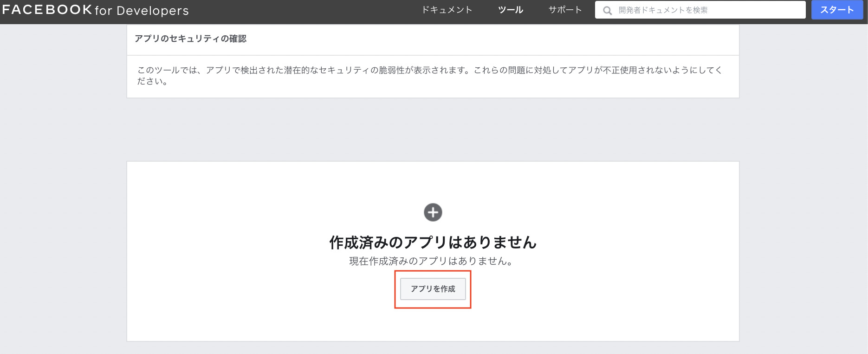Click the アプリのセキュリティの確認 panel title

point(190,39)
